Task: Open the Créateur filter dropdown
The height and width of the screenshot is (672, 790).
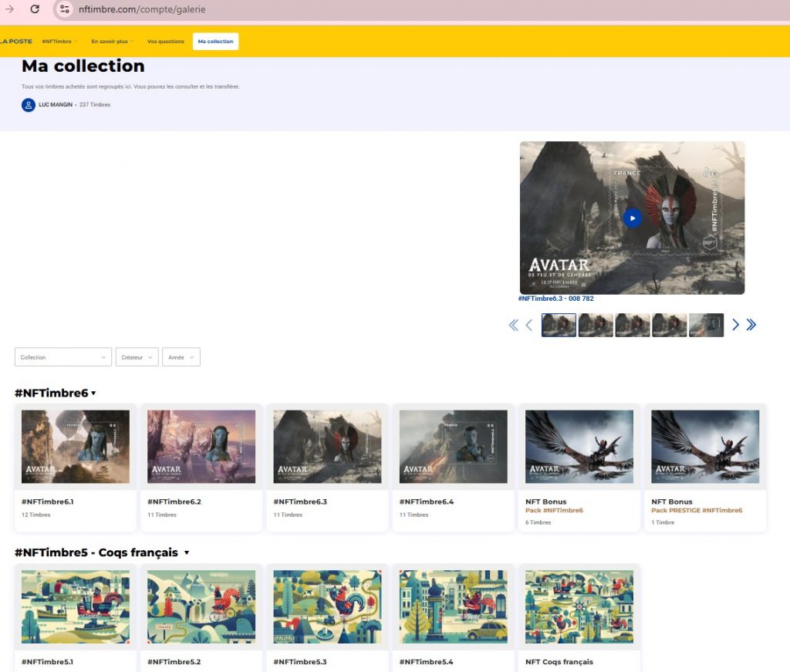Action: coord(137,357)
